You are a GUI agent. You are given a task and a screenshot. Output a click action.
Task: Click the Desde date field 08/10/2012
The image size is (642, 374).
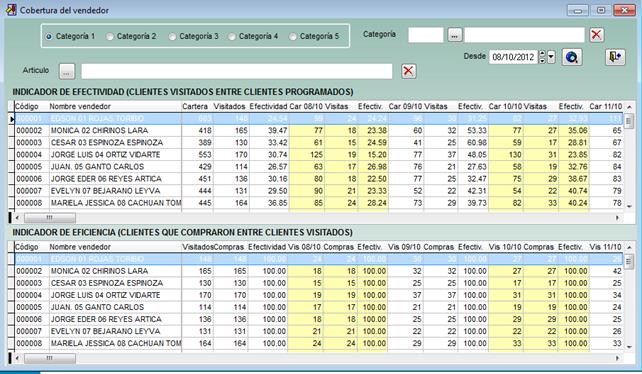pyautogui.click(x=513, y=57)
